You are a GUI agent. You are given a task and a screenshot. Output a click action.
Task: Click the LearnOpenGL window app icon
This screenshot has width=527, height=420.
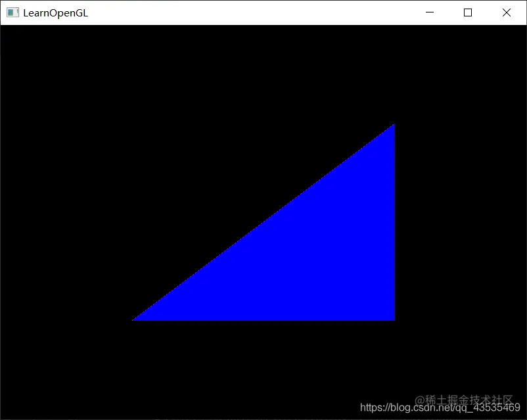[x=12, y=12]
